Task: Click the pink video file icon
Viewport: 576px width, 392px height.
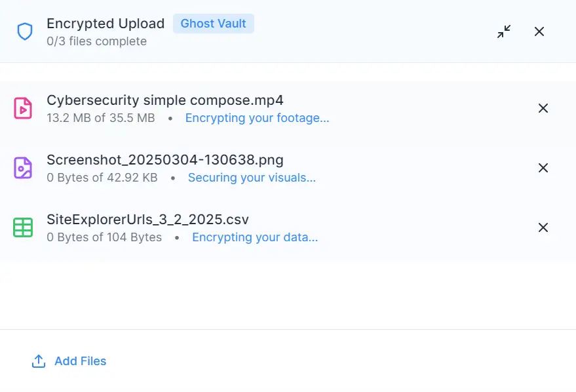Action: point(23,108)
